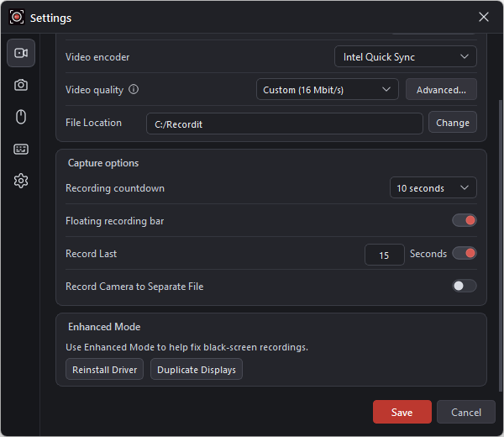The height and width of the screenshot is (437, 504).
Task: Open the general gear settings tab
Action: [x=21, y=181]
